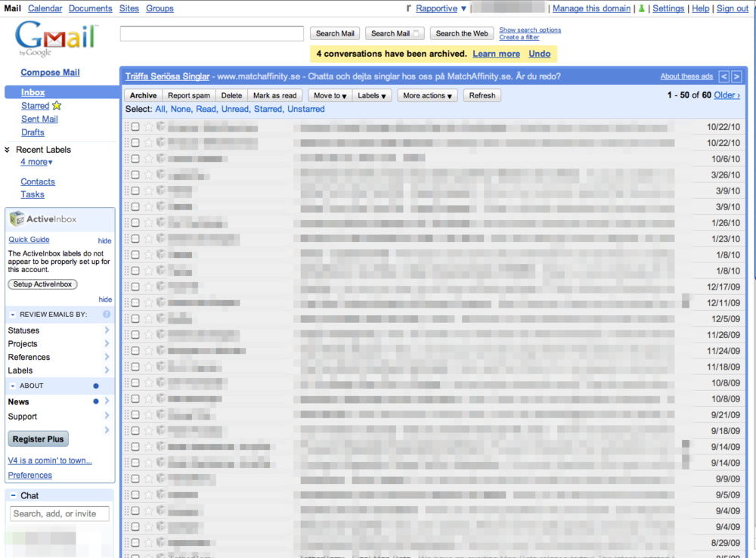756x558 pixels.
Task: Click the blue dot next to ABOUT
Action: (x=96, y=386)
